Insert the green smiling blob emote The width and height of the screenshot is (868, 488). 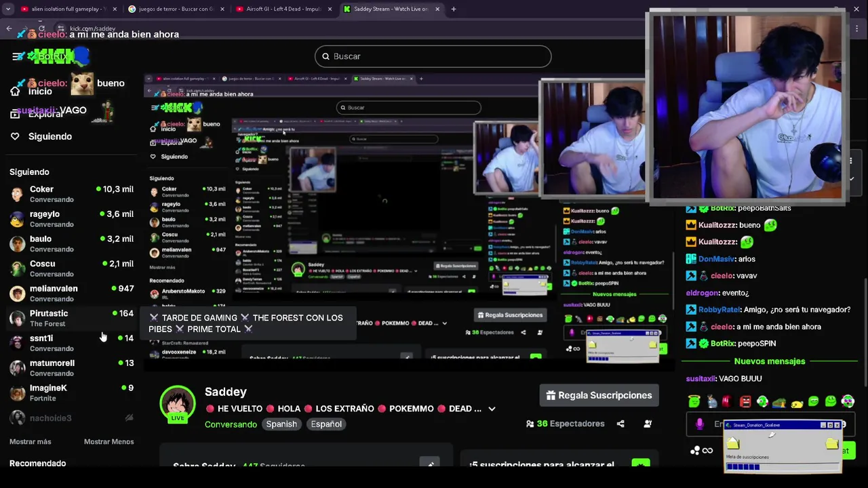tap(831, 401)
